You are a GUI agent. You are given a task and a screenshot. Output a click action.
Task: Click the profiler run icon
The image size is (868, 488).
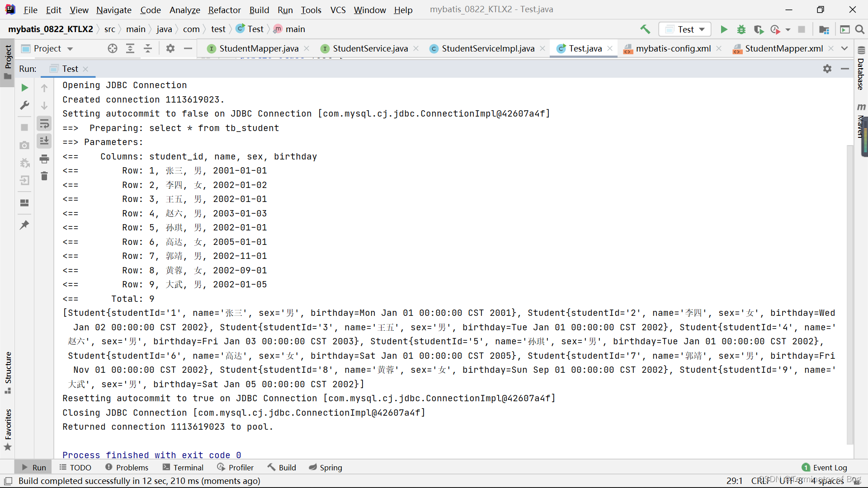coord(775,29)
